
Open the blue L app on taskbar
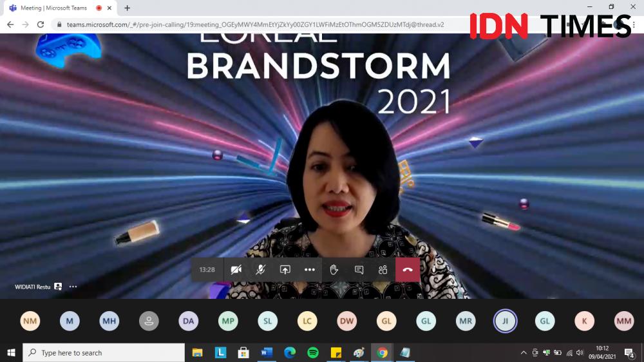220,352
